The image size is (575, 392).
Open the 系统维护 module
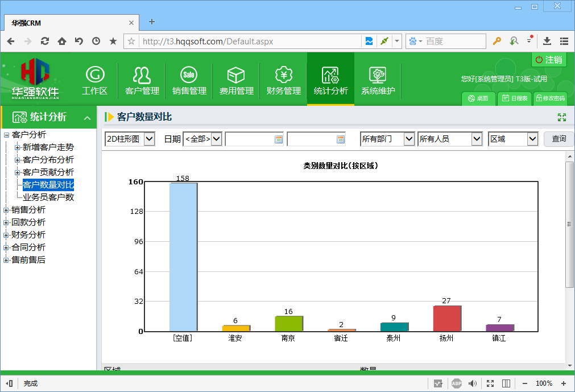[378, 81]
